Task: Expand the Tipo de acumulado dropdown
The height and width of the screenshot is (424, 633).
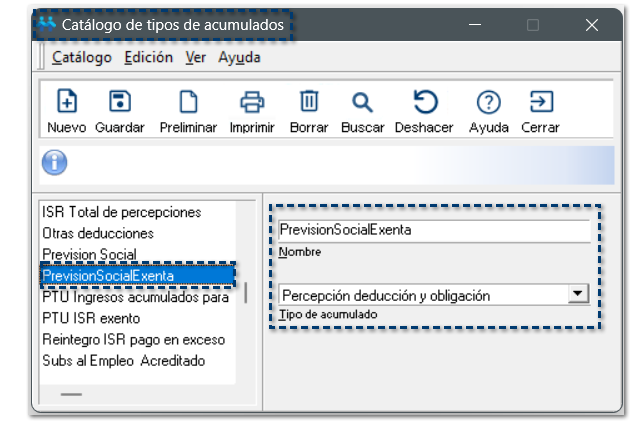Action: pyautogui.click(x=576, y=294)
